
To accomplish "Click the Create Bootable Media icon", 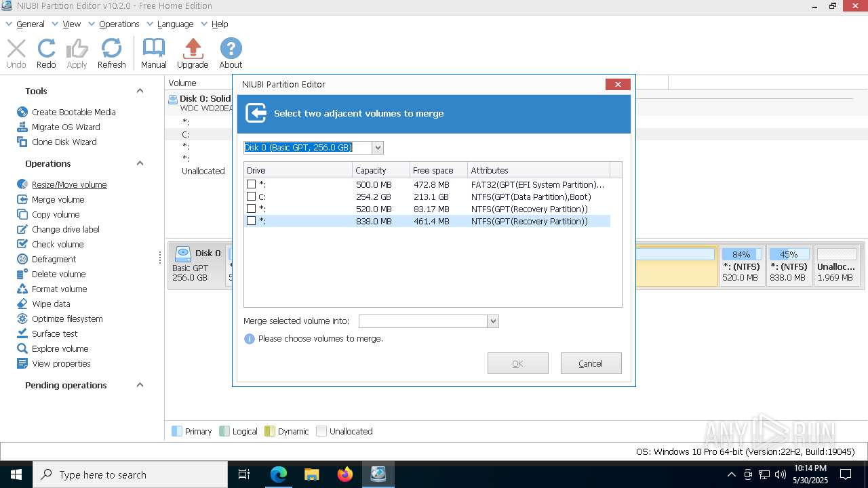I will click(x=22, y=112).
